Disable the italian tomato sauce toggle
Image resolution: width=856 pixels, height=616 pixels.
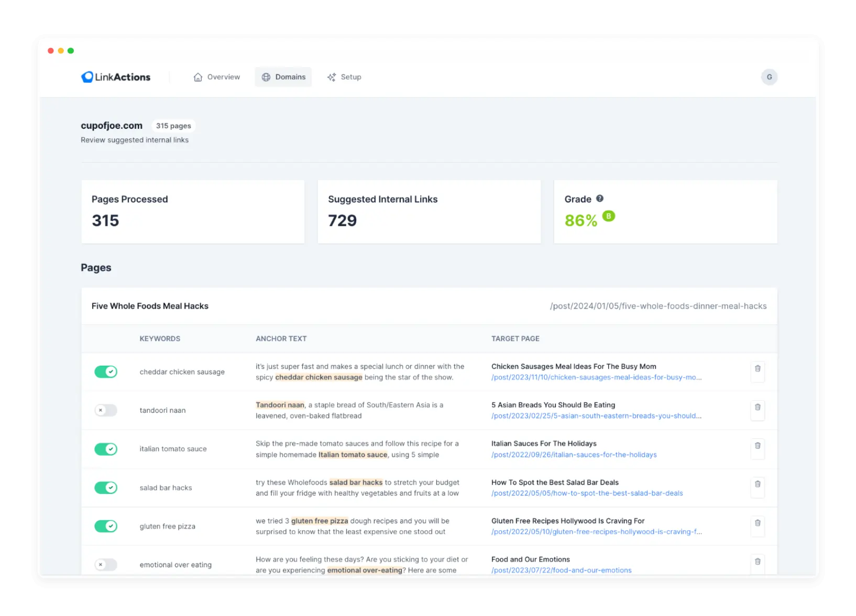click(x=106, y=449)
